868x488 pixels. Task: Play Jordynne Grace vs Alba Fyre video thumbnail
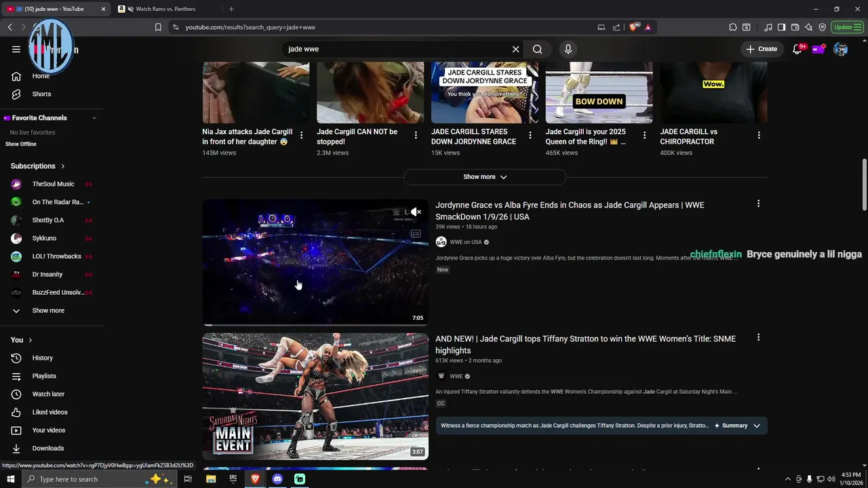coord(315,262)
